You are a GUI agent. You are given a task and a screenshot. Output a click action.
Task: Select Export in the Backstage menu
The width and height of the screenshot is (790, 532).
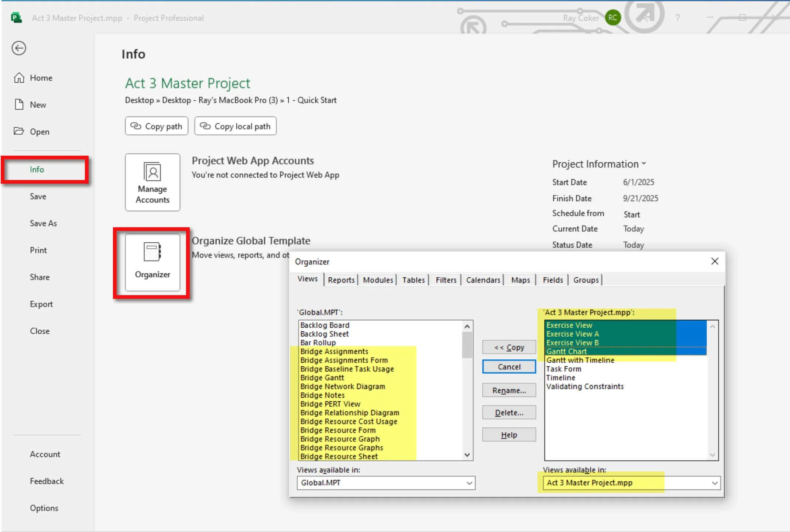tap(41, 304)
